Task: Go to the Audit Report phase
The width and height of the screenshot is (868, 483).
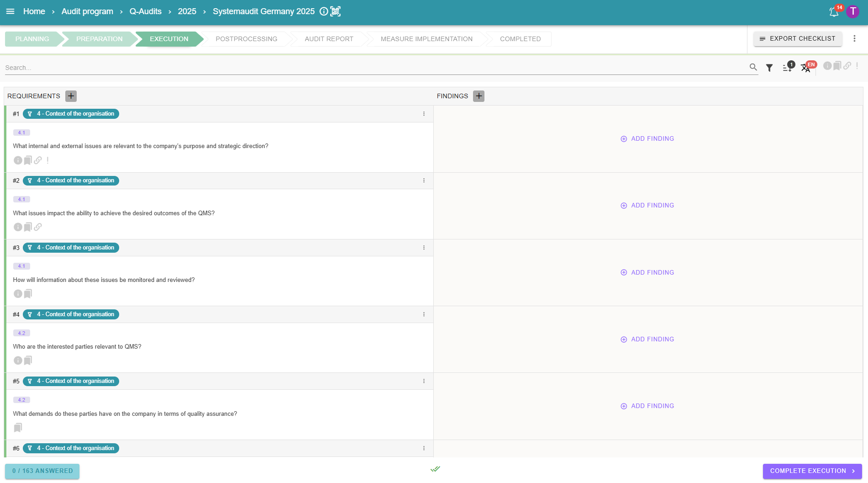Action: pyautogui.click(x=329, y=39)
